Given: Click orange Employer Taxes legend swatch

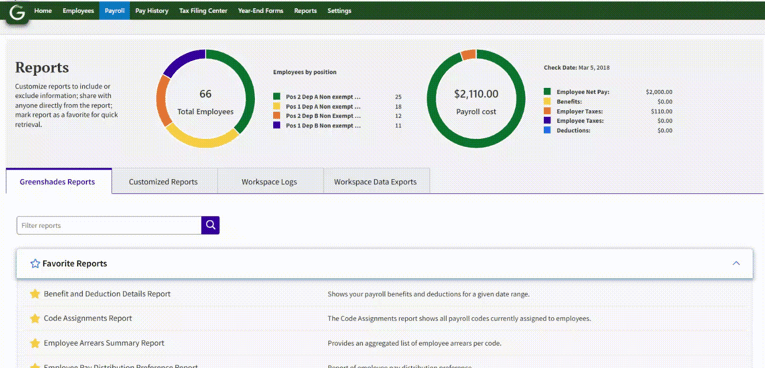Looking at the screenshot, I should pos(547,111).
